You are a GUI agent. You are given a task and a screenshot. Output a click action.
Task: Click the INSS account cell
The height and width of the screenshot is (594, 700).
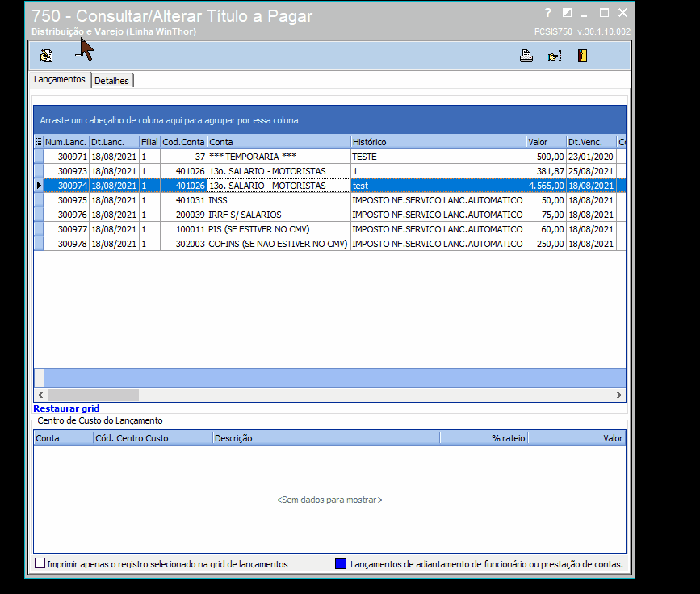point(279,200)
